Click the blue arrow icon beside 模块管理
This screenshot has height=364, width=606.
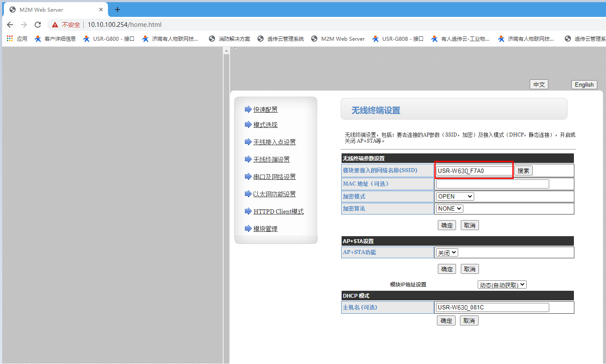[x=248, y=228]
